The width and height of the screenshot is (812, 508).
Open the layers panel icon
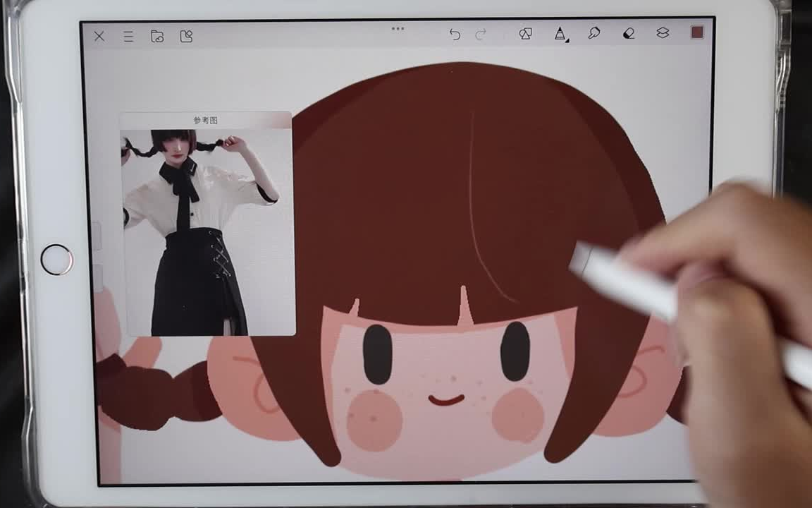coord(661,33)
